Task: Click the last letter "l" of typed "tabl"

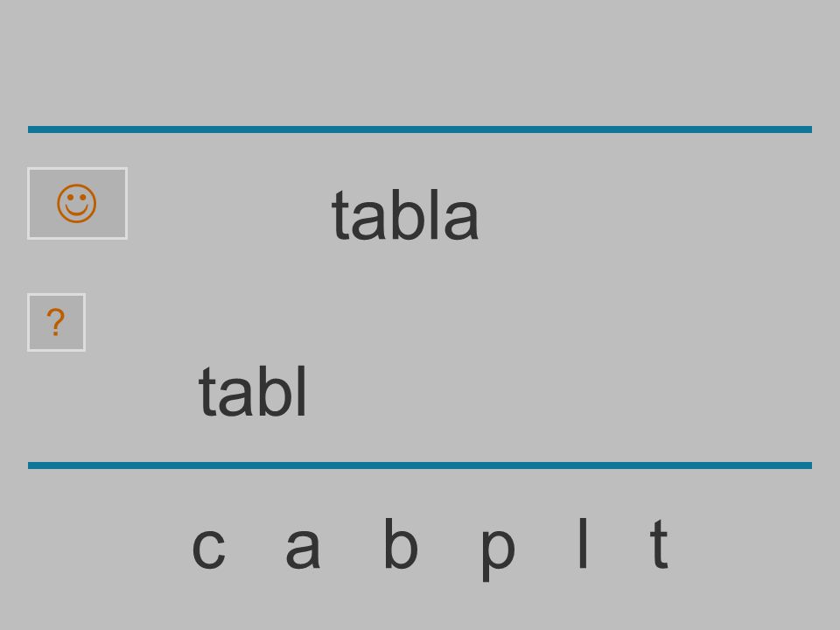Action: 302,390
